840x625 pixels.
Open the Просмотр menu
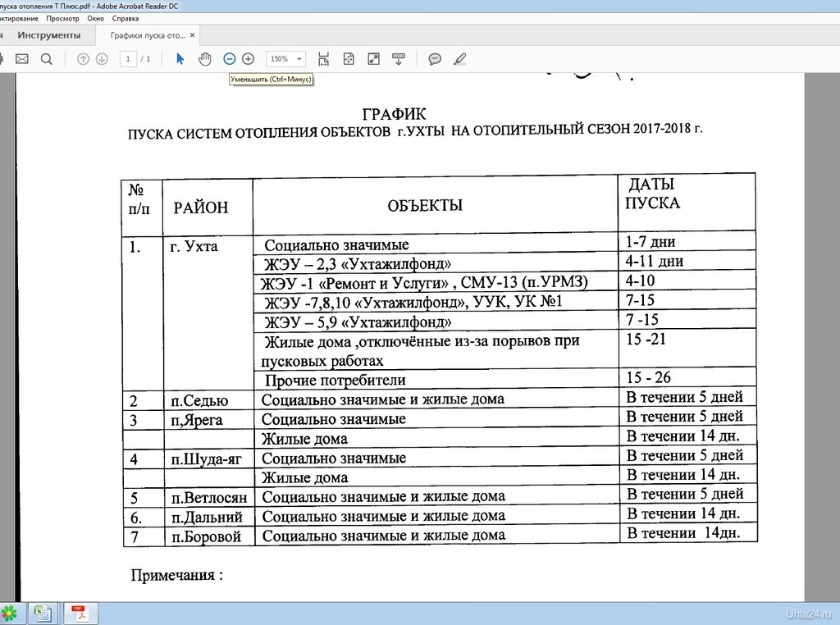(62, 18)
